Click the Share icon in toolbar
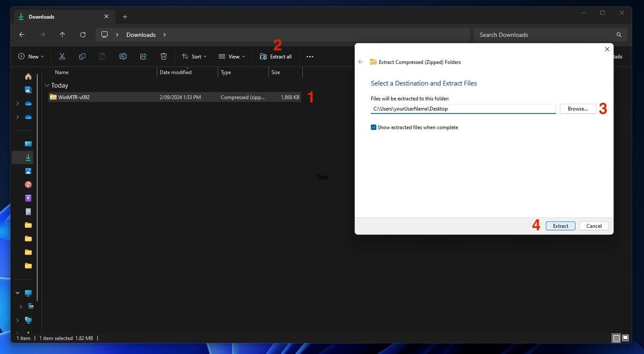The height and width of the screenshot is (354, 644). pyautogui.click(x=143, y=56)
